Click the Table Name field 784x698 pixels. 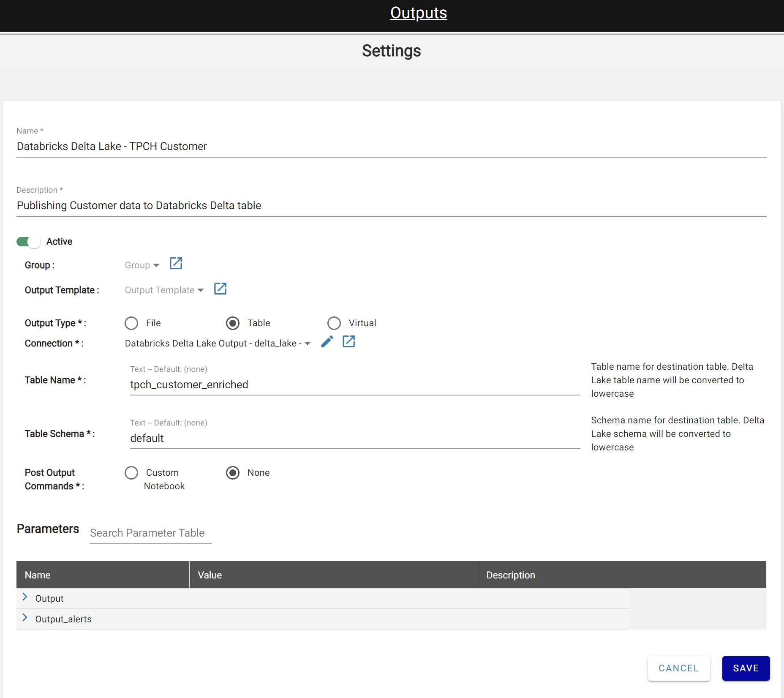pos(355,385)
